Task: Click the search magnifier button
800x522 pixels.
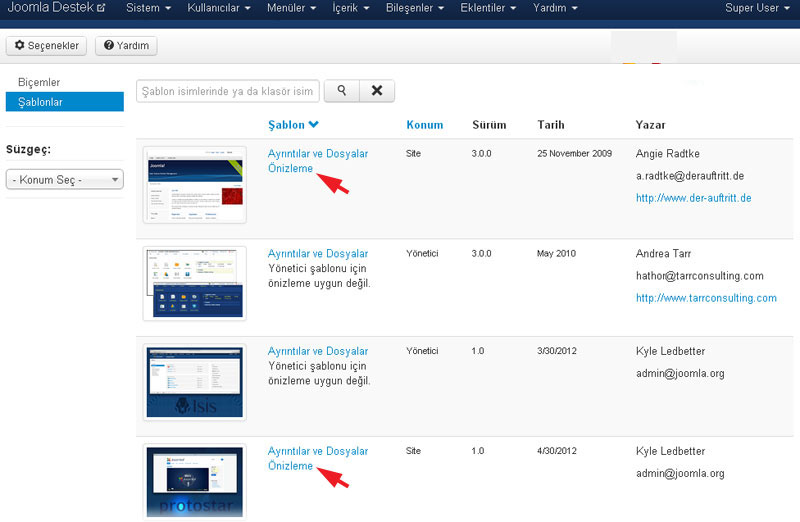Action: [342, 91]
